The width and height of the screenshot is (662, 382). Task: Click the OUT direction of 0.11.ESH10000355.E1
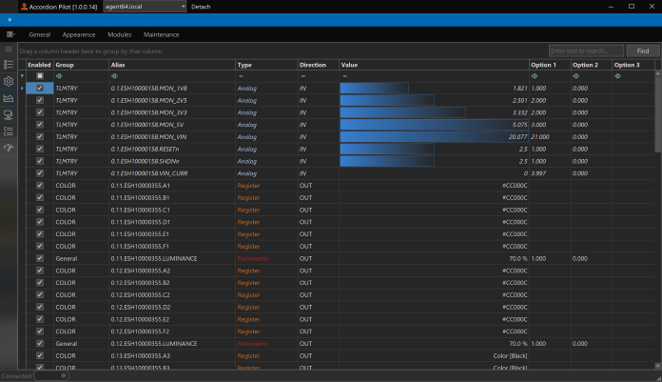(x=306, y=234)
